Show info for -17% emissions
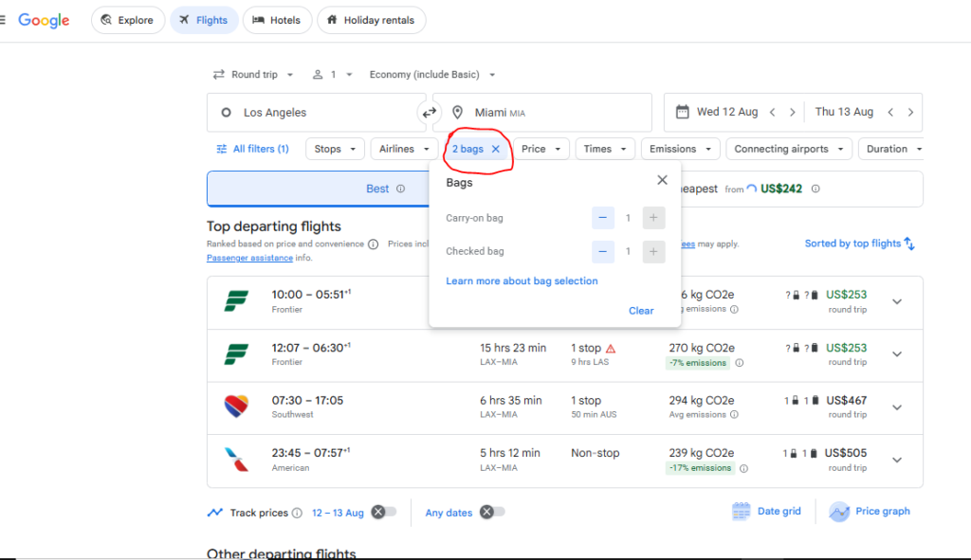971x560 pixels. point(743,468)
